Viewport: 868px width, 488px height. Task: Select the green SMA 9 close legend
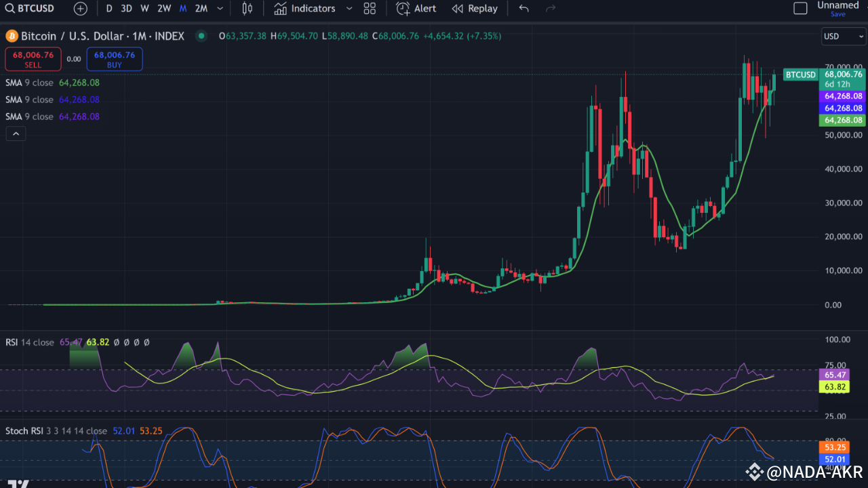(x=53, y=82)
